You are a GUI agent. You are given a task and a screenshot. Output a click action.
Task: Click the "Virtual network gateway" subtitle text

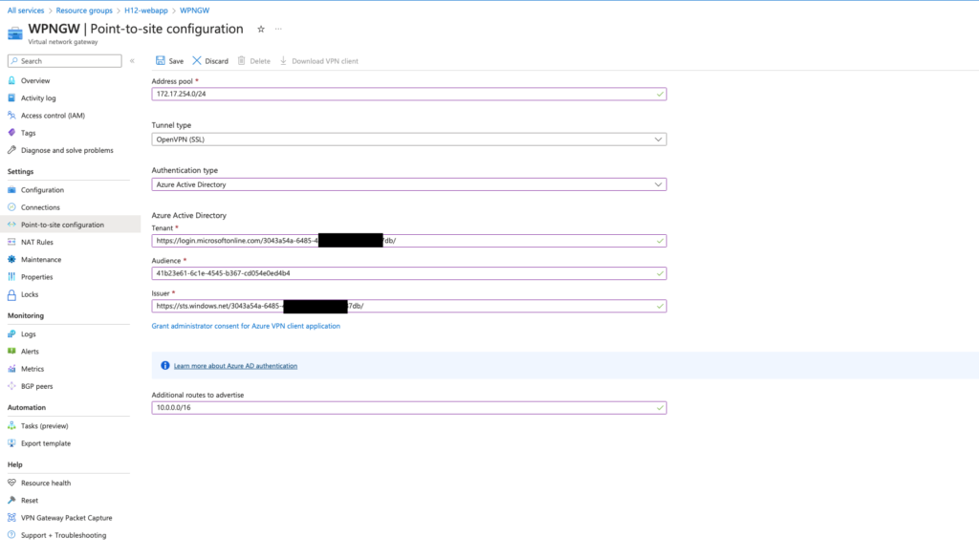point(63,42)
